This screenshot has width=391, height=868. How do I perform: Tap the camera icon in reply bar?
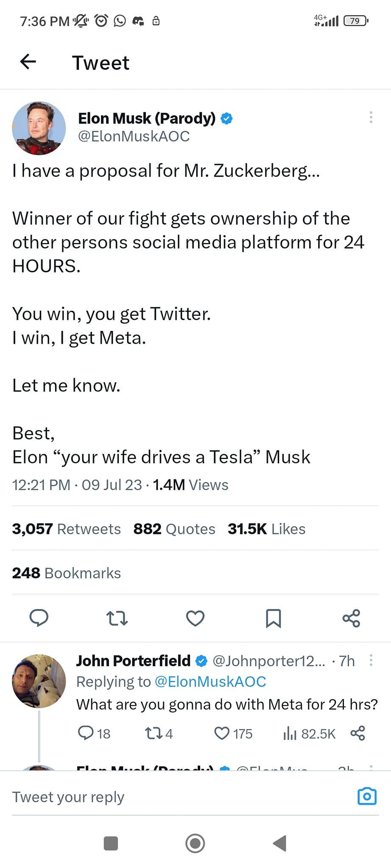coord(367,796)
